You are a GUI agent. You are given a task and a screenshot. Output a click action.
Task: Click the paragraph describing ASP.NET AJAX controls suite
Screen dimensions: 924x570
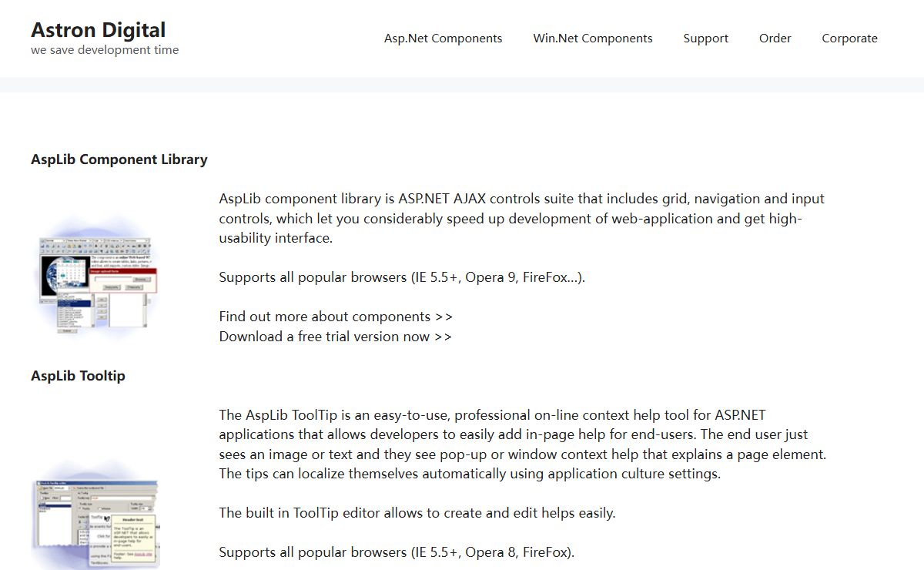pos(522,218)
